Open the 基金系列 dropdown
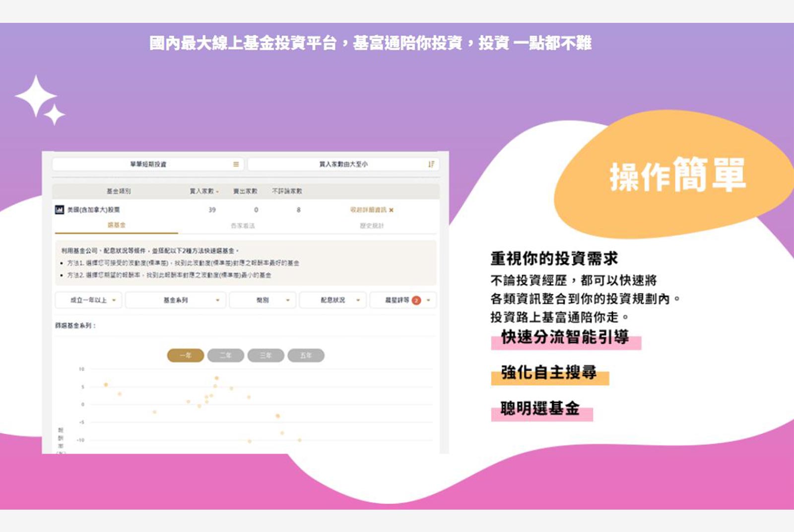This screenshot has width=794, height=532. coord(176,300)
